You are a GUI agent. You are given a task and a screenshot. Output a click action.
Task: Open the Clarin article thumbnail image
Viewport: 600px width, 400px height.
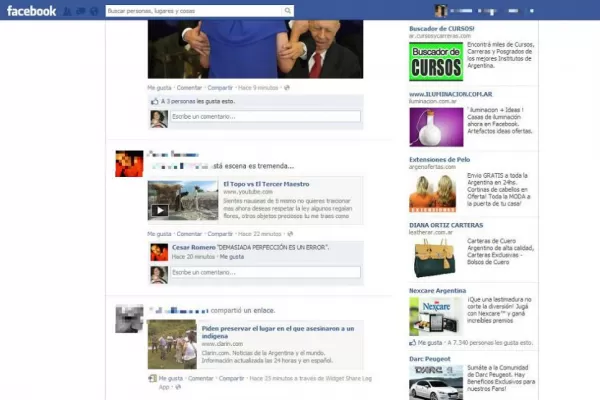[x=172, y=344]
